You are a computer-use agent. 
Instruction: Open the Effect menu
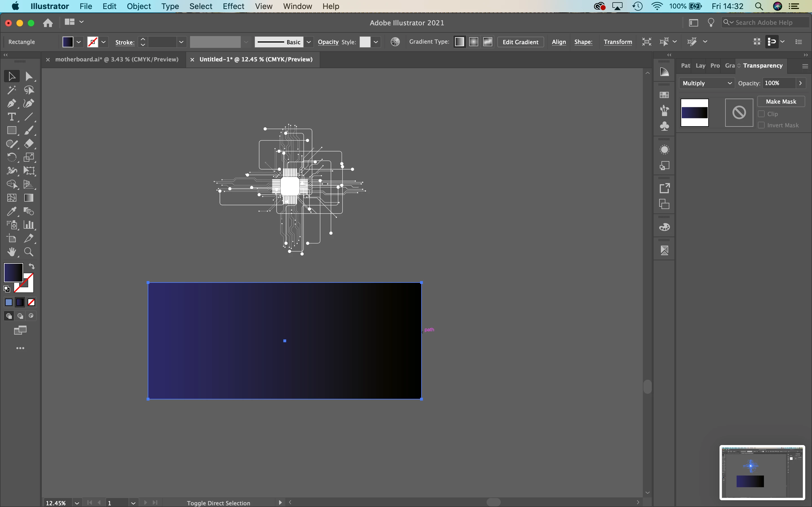point(233,6)
